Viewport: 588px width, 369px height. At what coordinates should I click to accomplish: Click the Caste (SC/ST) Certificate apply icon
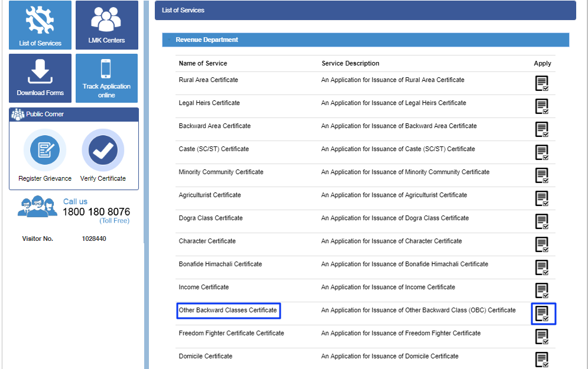coord(542,152)
